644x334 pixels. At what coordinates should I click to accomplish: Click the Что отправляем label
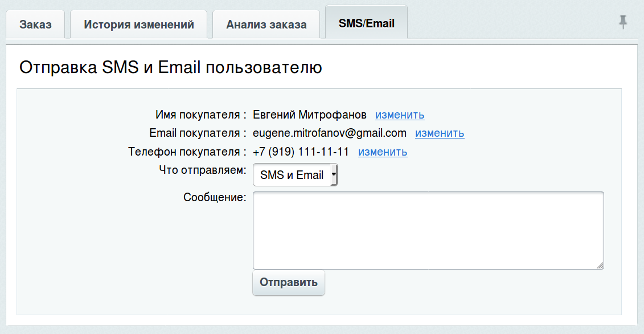[x=203, y=170]
